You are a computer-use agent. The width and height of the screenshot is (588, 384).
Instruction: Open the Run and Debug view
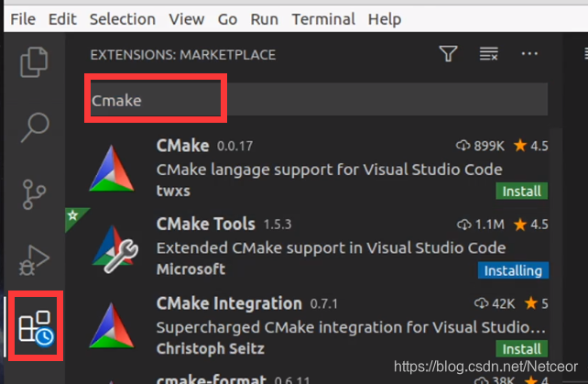tap(34, 260)
